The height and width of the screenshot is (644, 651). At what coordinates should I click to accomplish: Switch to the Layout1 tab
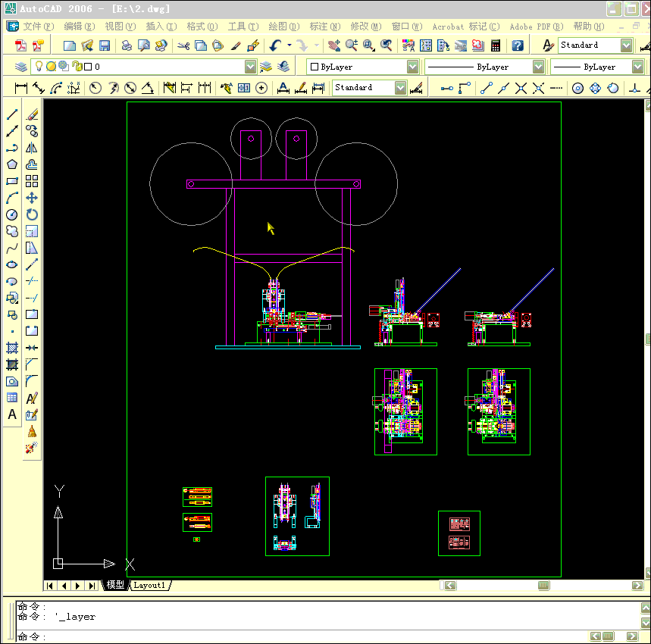(x=149, y=585)
